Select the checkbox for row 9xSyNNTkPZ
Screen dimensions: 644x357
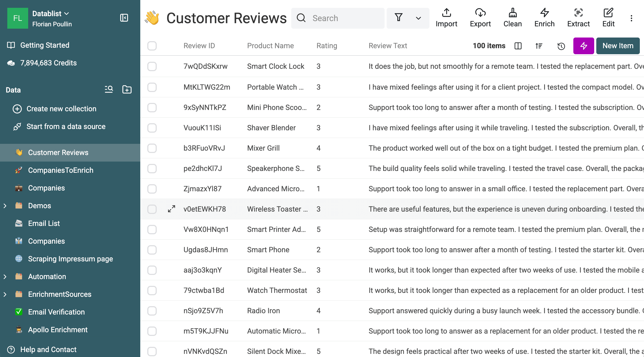click(152, 108)
